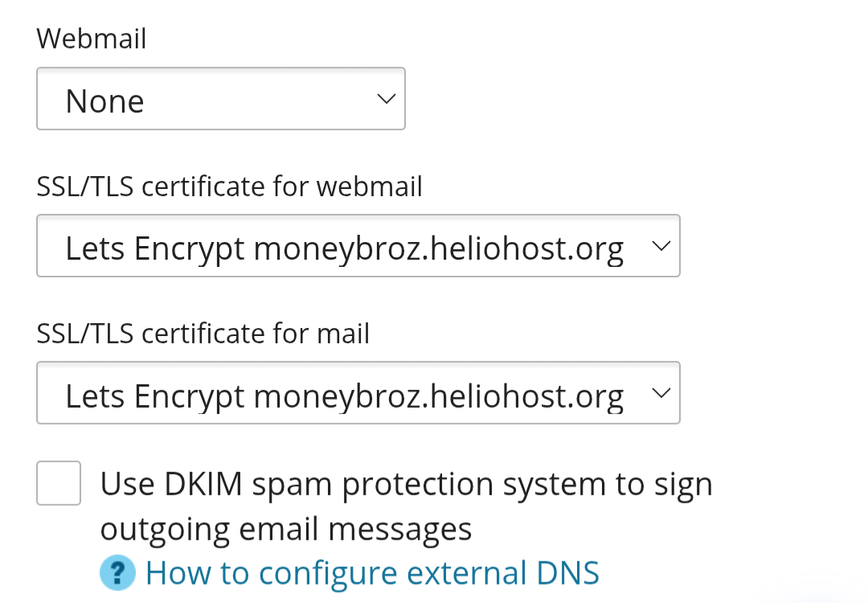Viewport: 868px width, 603px height.
Task: Click the Webmail dropdown chevron arrow
Action: click(x=386, y=99)
